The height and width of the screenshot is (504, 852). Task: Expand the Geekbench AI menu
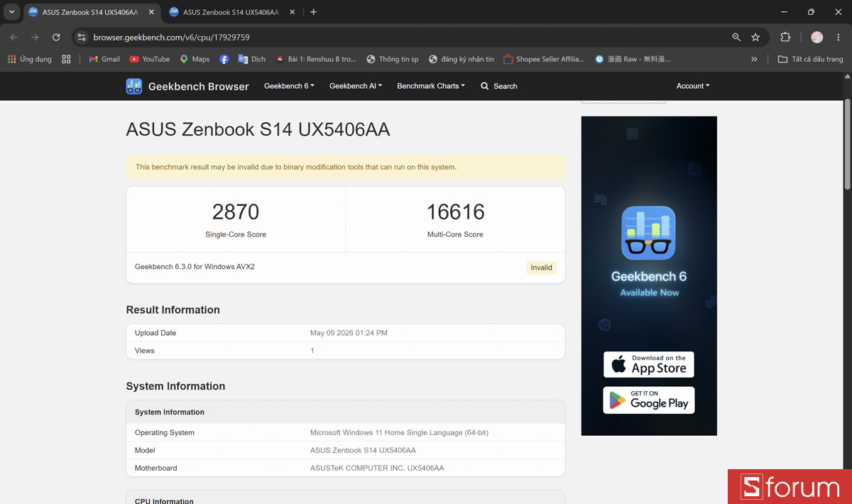(x=356, y=86)
